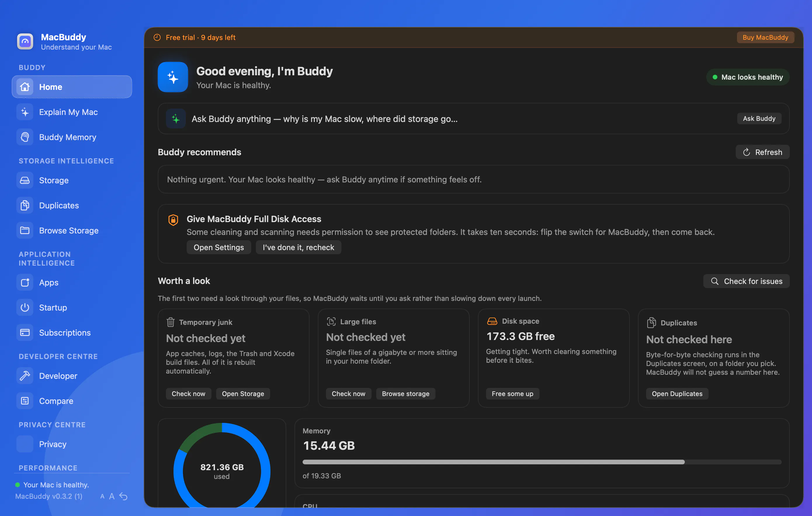Click "I've done it, recheck"

[x=299, y=247]
